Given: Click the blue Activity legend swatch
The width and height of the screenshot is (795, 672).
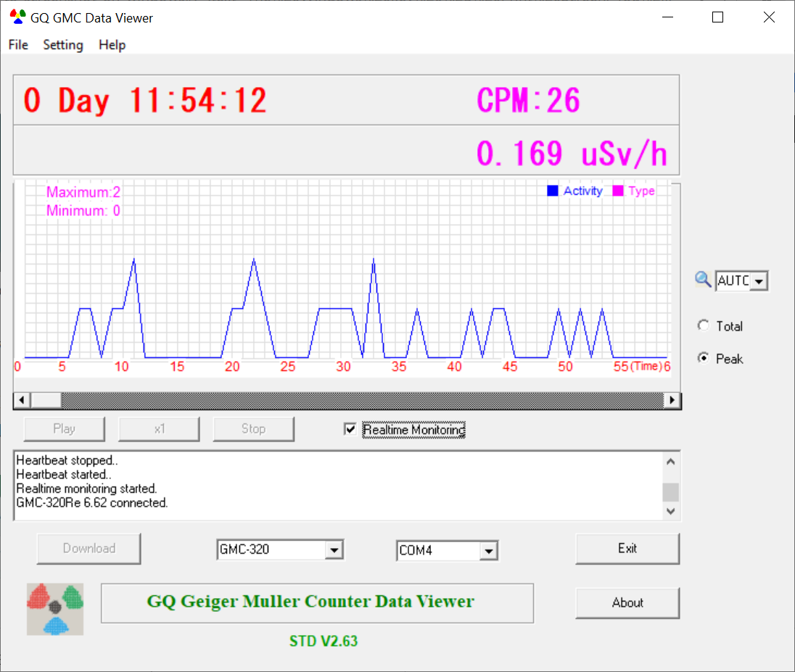Looking at the screenshot, I should tap(553, 191).
